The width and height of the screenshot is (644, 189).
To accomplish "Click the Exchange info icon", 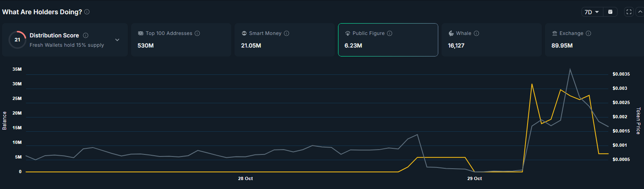I will (x=588, y=33).
